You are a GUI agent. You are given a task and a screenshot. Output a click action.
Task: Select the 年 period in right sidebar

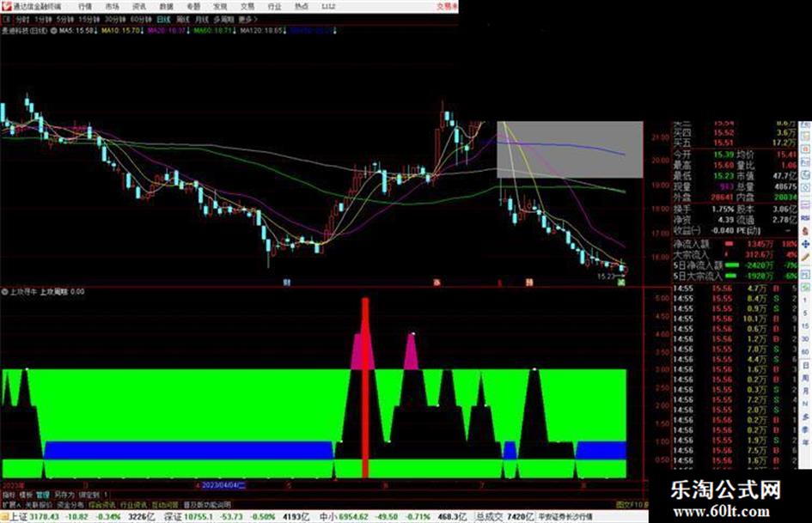pos(805,443)
